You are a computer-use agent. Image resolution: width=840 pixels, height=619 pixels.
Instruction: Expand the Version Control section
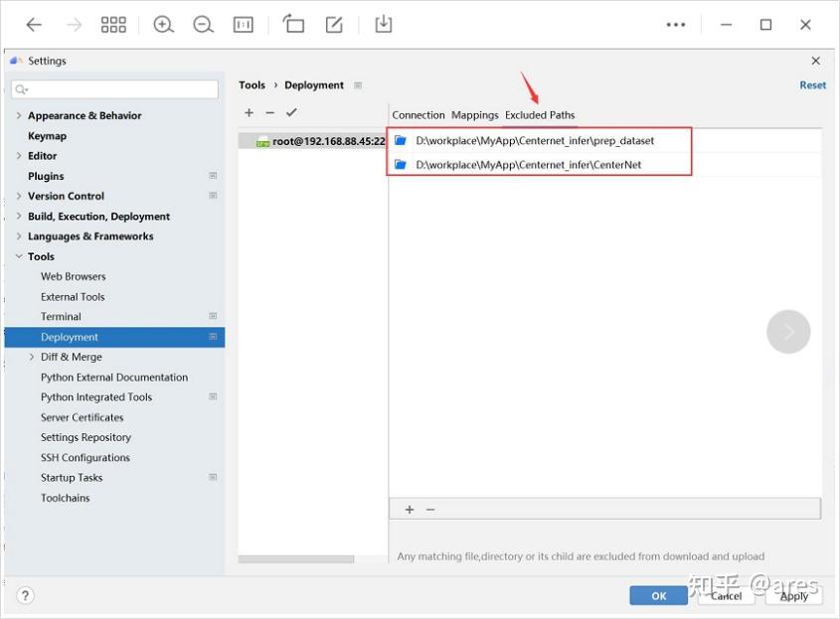tap(19, 196)
